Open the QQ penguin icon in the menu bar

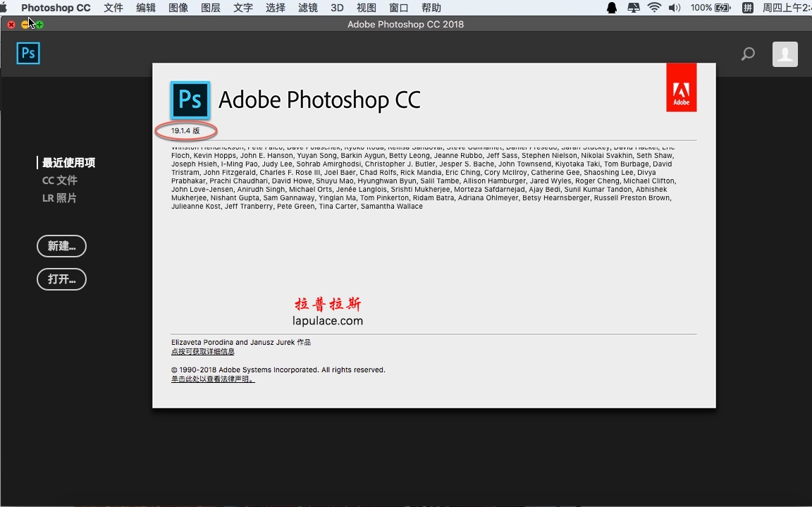pyautogui.click(x=612, y=8)
